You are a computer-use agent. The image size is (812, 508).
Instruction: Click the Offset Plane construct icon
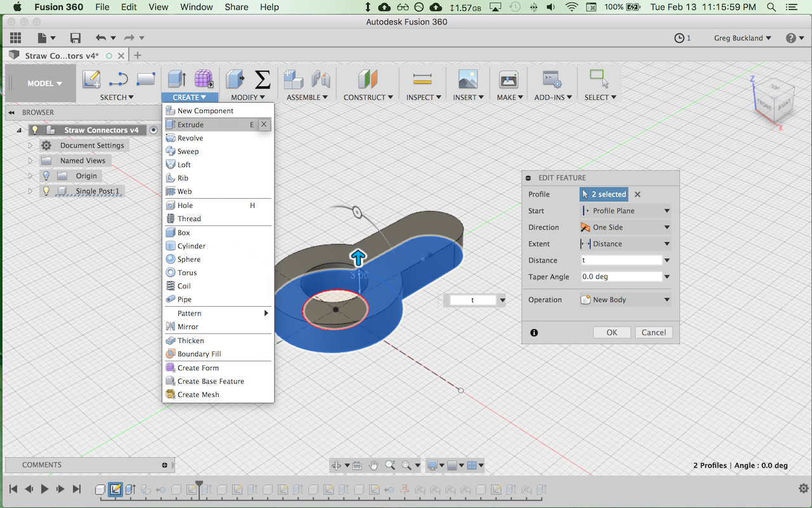(368, 79)
